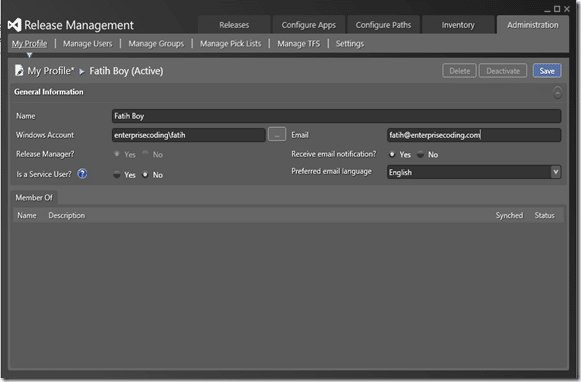Navigate to Manage TFS
This screenshot has width=581, height=382.
coord(299,44)
